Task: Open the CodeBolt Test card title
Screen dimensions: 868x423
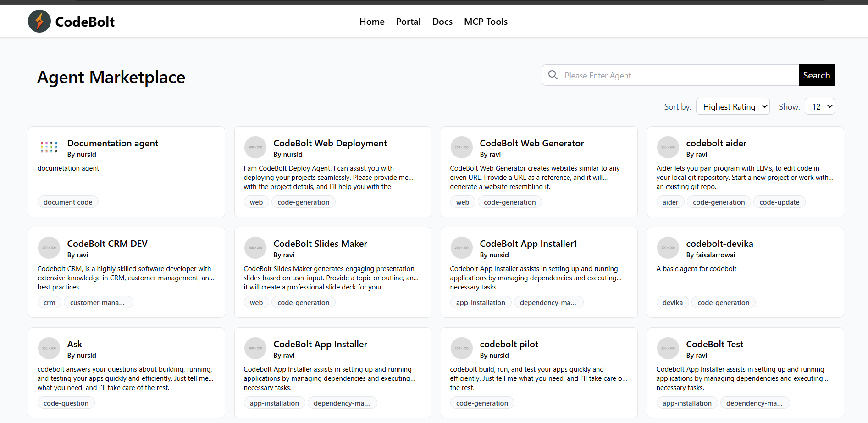Action: (714, 344)
